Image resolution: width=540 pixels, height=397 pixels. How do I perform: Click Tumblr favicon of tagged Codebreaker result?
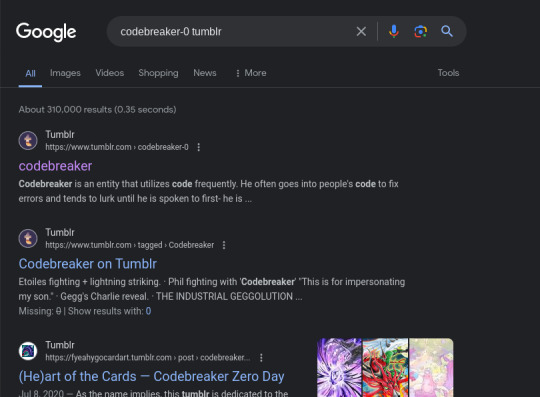click(28, 238)
